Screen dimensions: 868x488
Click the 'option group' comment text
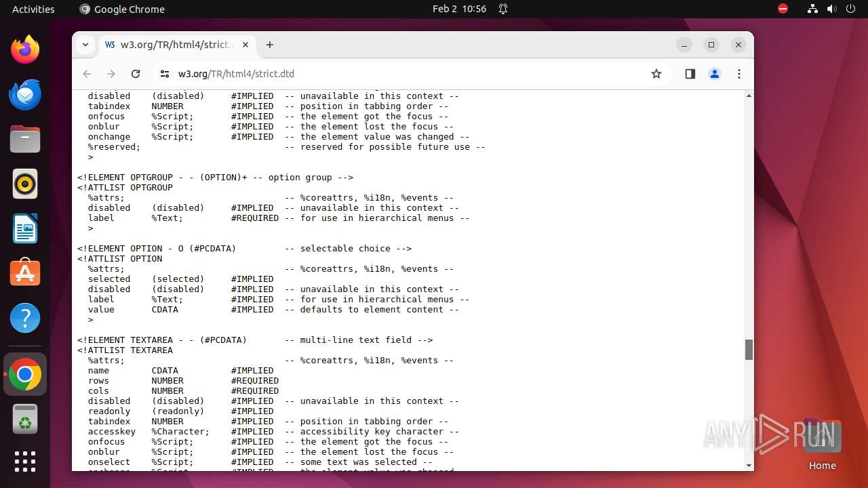tap(300, 178)
